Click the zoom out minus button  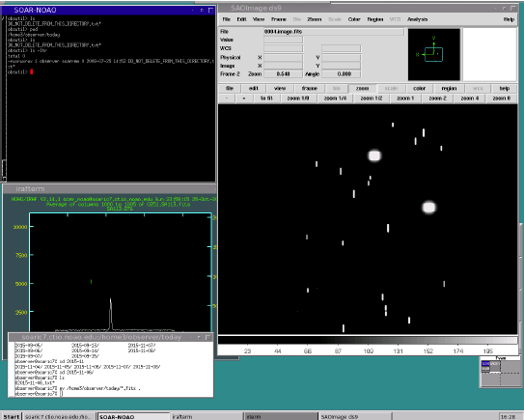coord(227,98)
